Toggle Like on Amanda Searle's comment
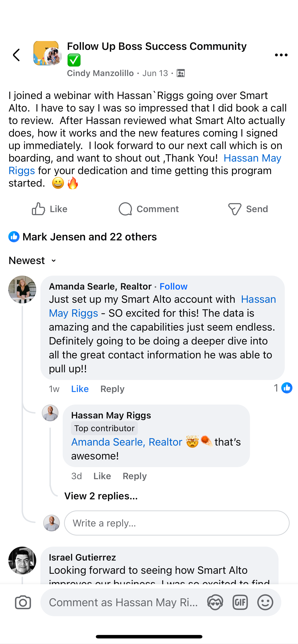The height and width of the screenshot is (644, 298). 80,389
